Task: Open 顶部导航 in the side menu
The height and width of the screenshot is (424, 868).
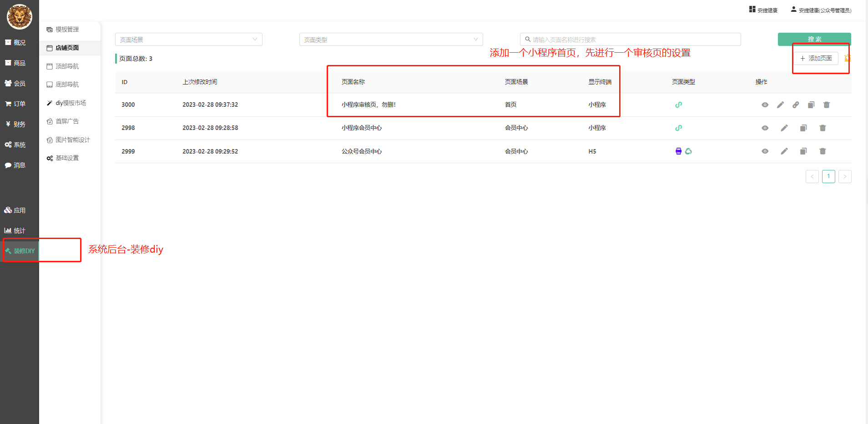Action: tap(67, 66)
